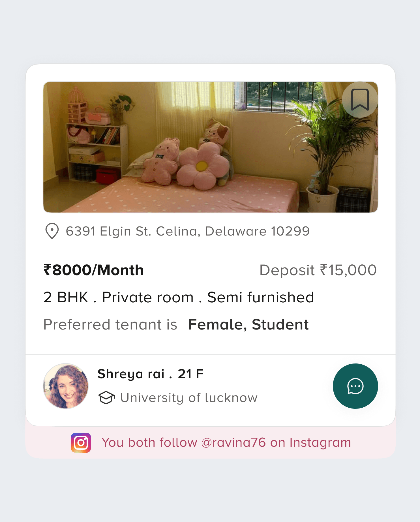420x522 pixels.
Task: Click the ₹8000/Month rent price
Action: 93,270
